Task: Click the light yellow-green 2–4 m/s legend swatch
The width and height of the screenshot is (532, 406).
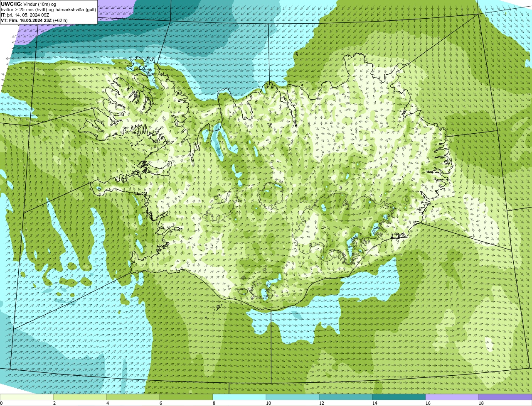Action: click(80, 397)
